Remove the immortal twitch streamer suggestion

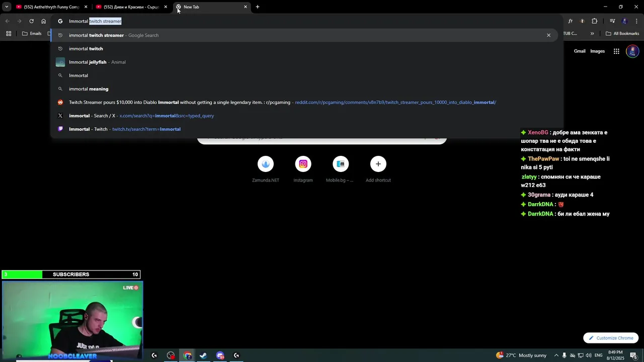[x=548, y=35]
